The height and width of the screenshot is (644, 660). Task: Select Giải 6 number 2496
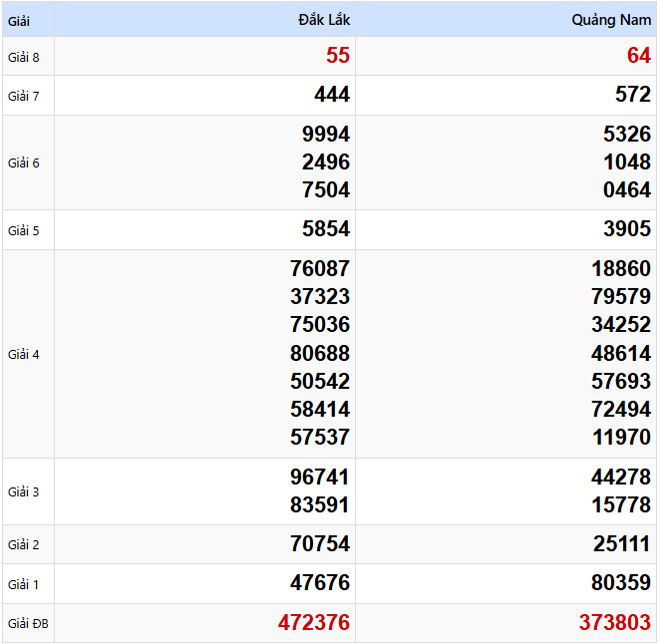point(326,162)
